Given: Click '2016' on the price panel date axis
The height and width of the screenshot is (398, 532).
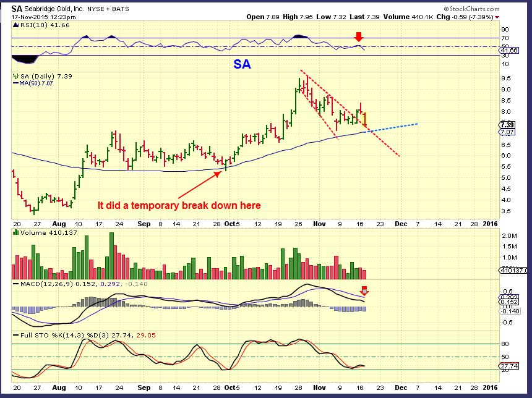Looking at the screenshot, I should [x=491, y=224].
